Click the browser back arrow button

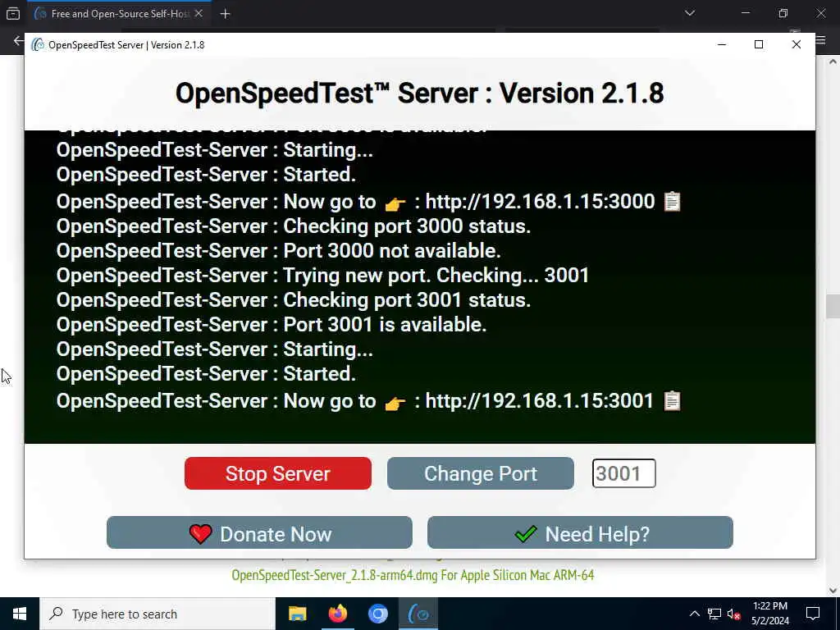(x=18, y=41)
